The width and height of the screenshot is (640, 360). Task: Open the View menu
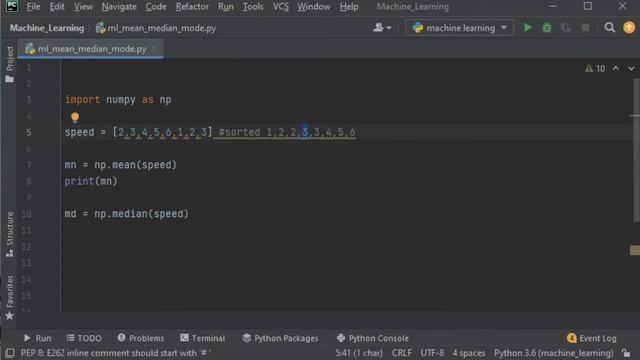pyautogui.click(x=83, y=7)
